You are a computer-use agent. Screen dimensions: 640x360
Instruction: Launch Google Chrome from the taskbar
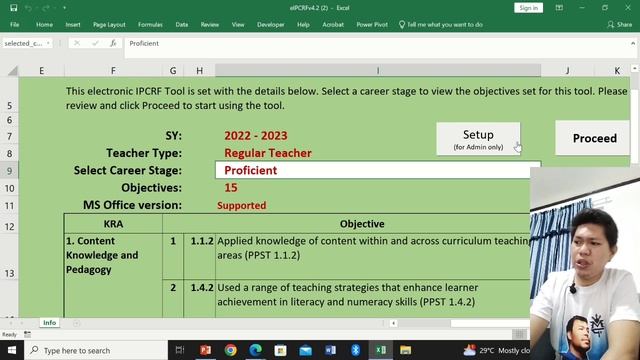tap(231, 350)
